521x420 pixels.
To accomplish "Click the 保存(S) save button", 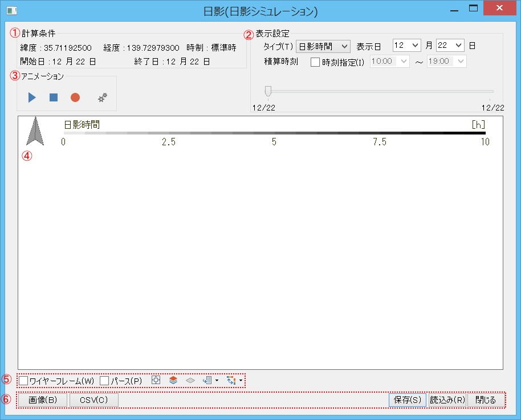I will point(407,400).
